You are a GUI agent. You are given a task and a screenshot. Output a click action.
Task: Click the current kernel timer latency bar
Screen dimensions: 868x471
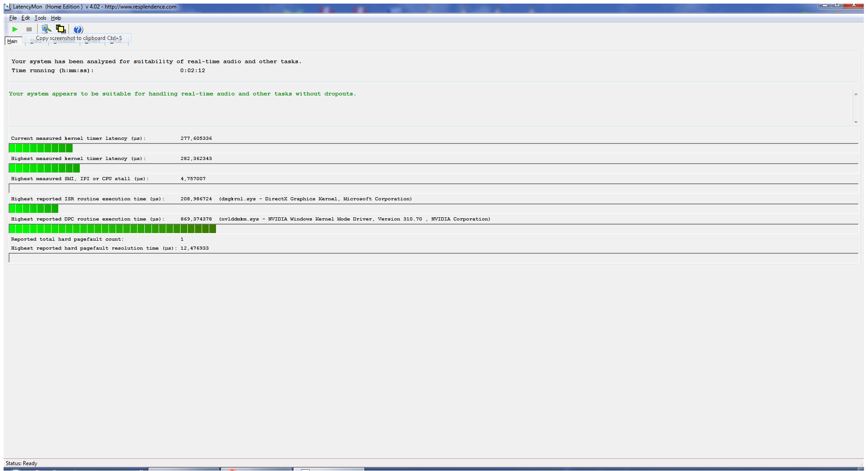pyautogui.click(x=433, y=148)
